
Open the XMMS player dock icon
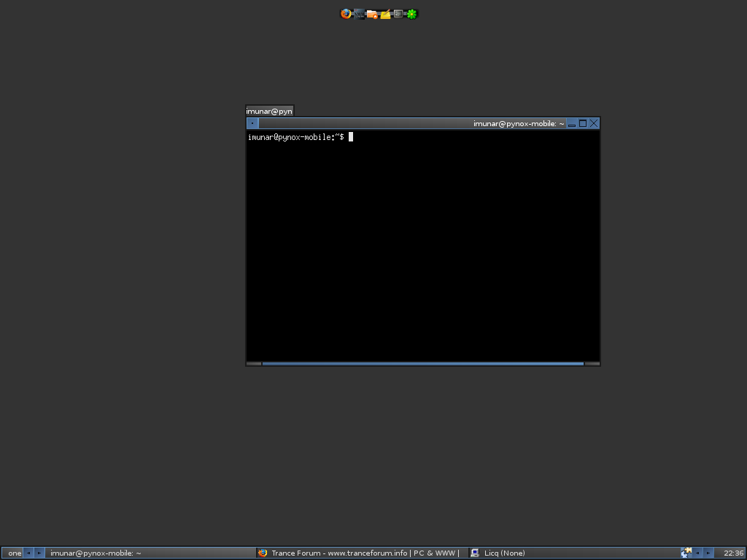pos(359,14)
